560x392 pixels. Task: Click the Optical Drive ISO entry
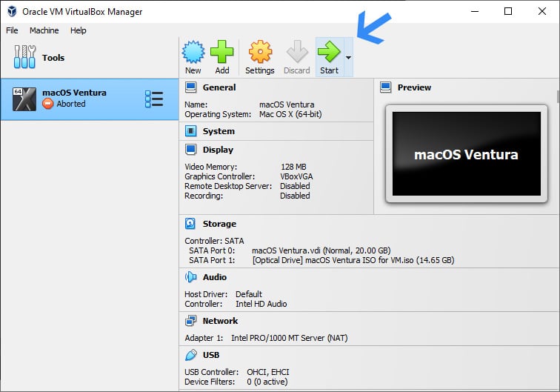pos(353,260)
